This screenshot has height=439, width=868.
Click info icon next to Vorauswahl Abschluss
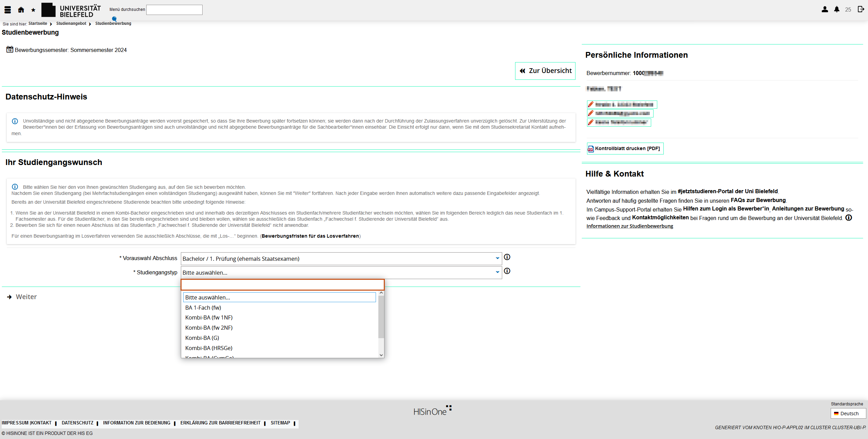point(507,257)
